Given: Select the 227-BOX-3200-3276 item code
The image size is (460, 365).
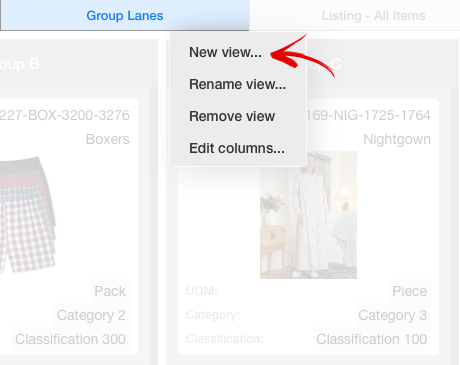Looking at the screenshot, I should pyautogui.click(x=64, y=115).
